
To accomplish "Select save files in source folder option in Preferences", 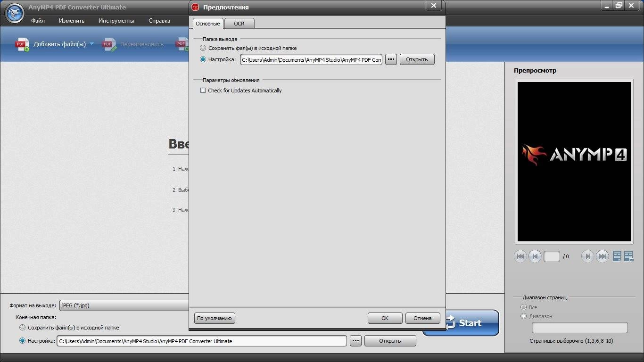I will [x=203, y=48].
